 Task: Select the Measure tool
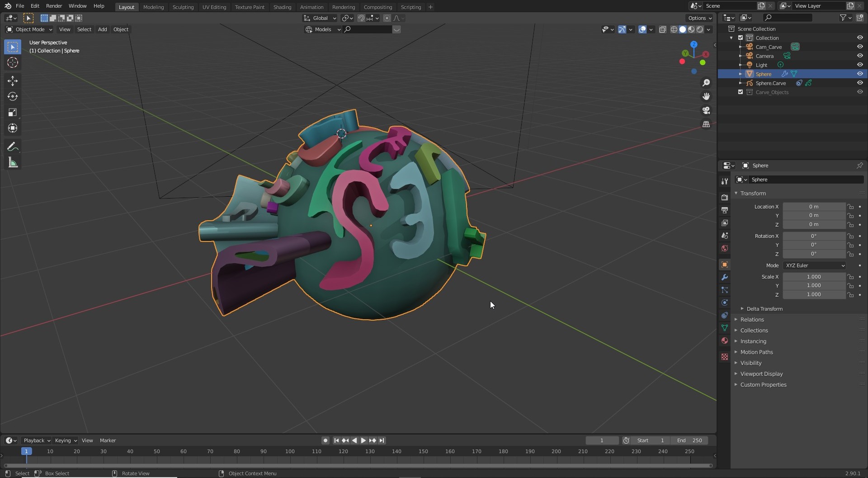coord(13,163)
